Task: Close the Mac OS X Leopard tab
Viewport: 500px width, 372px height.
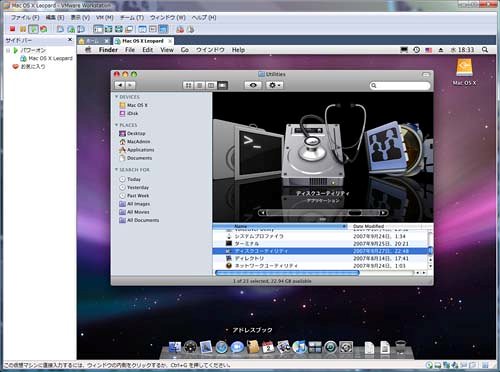Action: [170, 41]
